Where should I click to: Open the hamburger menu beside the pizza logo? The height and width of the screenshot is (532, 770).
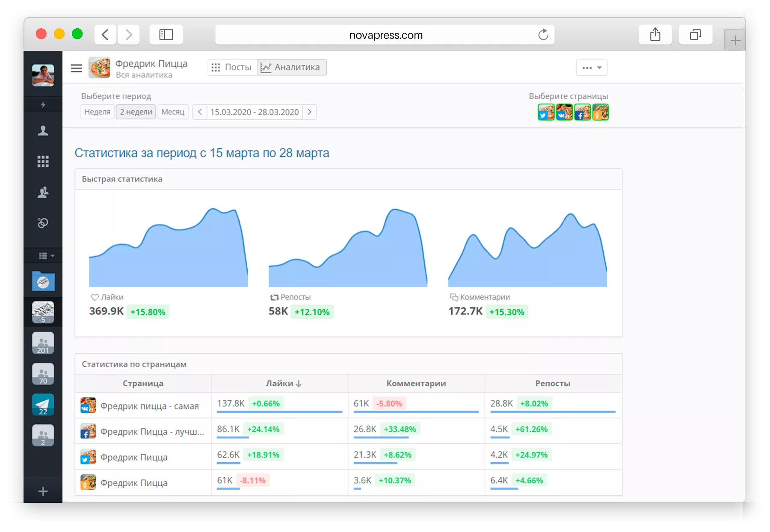(x=77, y=68)
